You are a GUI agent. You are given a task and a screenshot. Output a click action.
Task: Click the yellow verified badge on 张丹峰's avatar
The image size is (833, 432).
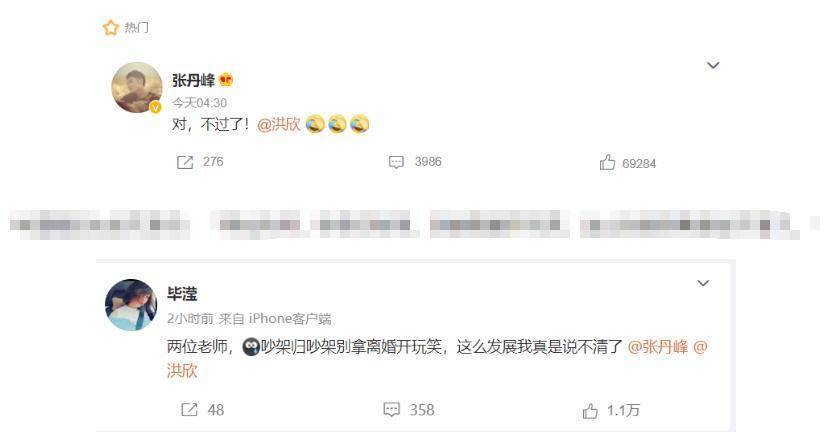[155, 108]
